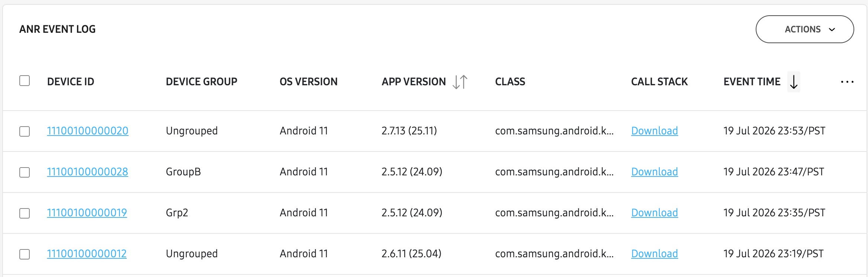Viewport: 868px width, 277px height.
Task: Open device ID 11100100000020 link
Action: [x=88, y=131]
